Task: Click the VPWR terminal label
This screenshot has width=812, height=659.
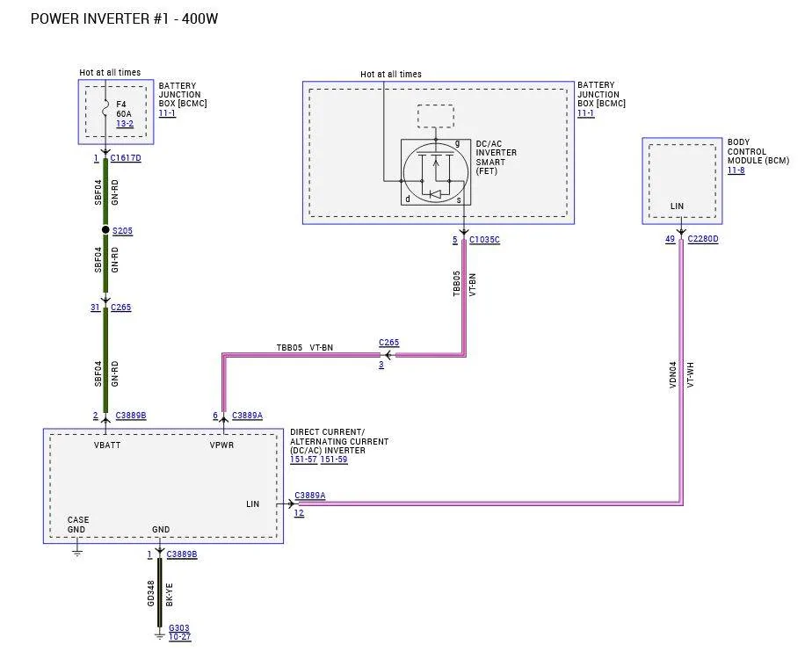Action: tap(221, 445)
